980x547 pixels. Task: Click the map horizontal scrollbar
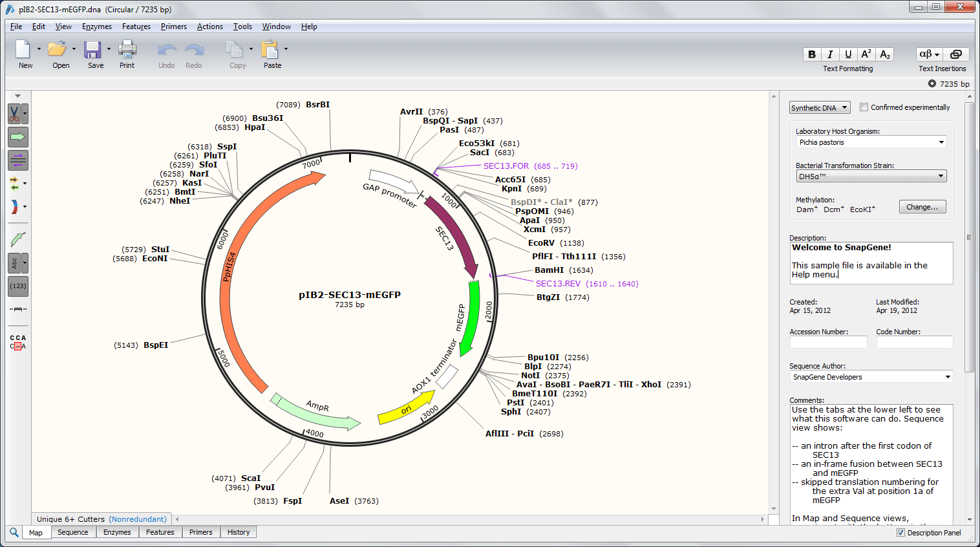pos(469,519)
